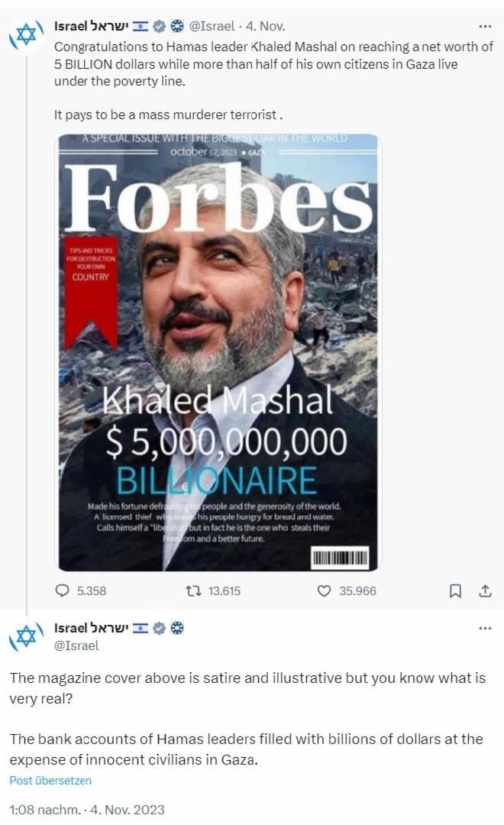Click the reply speech bubble icon
This screenshot has width=504, height=825.
coord(63,590)
